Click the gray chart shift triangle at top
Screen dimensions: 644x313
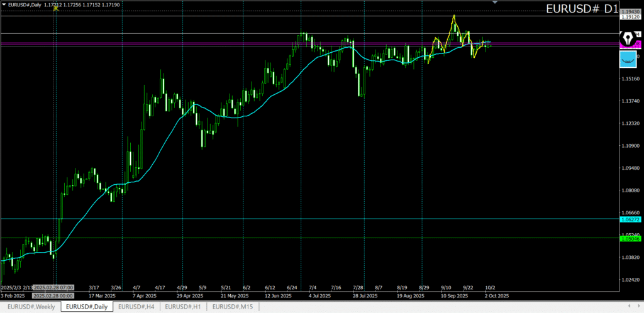(495, 3)
